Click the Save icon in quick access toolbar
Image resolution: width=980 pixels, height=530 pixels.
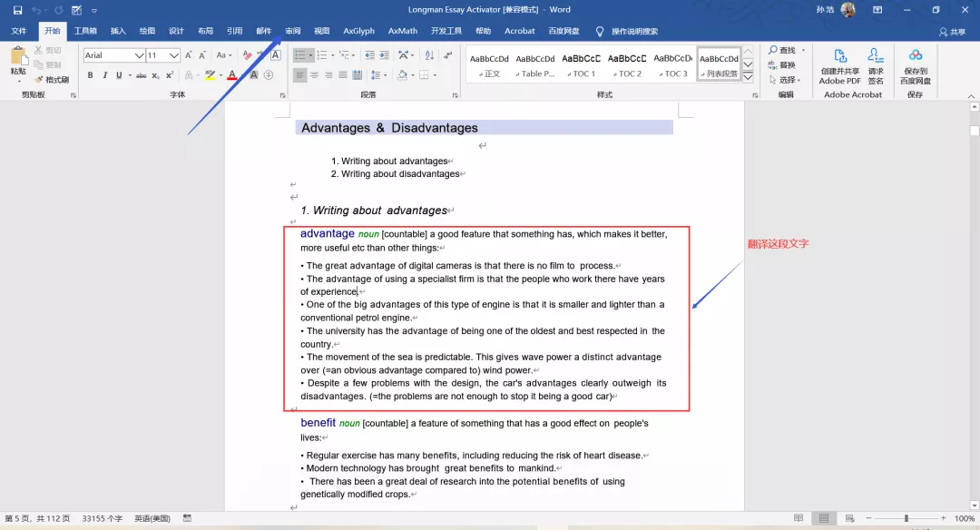pos(17,10)
